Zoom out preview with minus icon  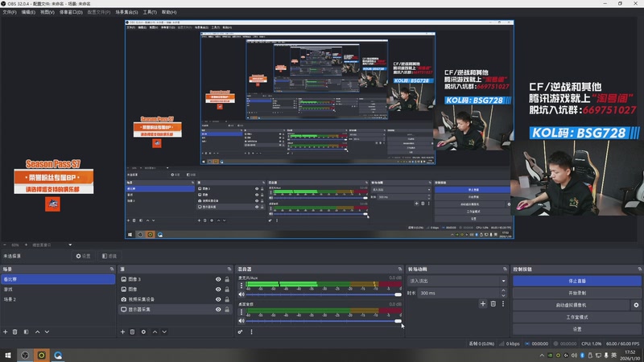coord(5,245)
